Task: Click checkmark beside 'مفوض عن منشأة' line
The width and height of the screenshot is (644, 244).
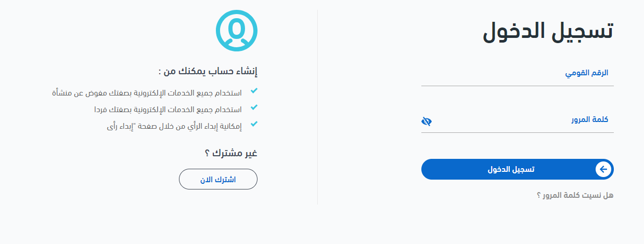Action: (x=254, y=91)
